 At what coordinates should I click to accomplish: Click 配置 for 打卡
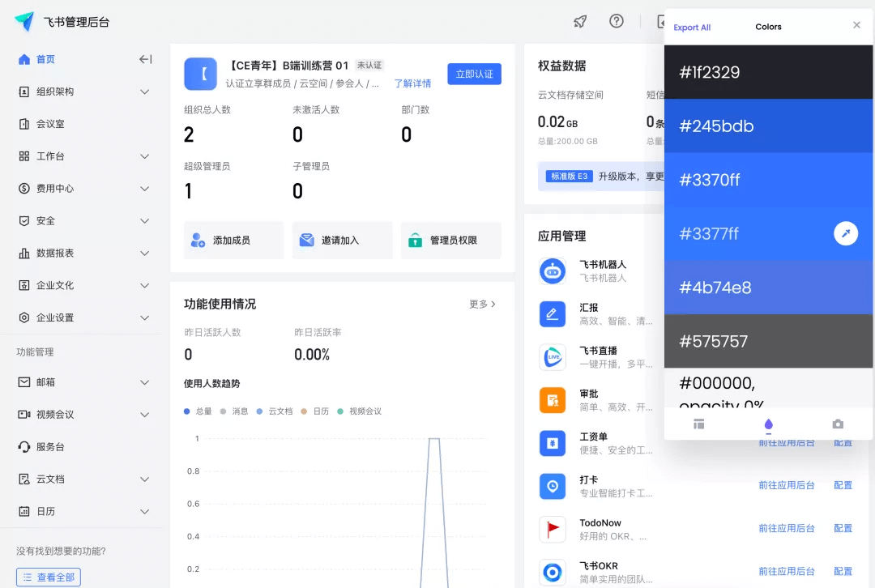[x=843, y=485]
